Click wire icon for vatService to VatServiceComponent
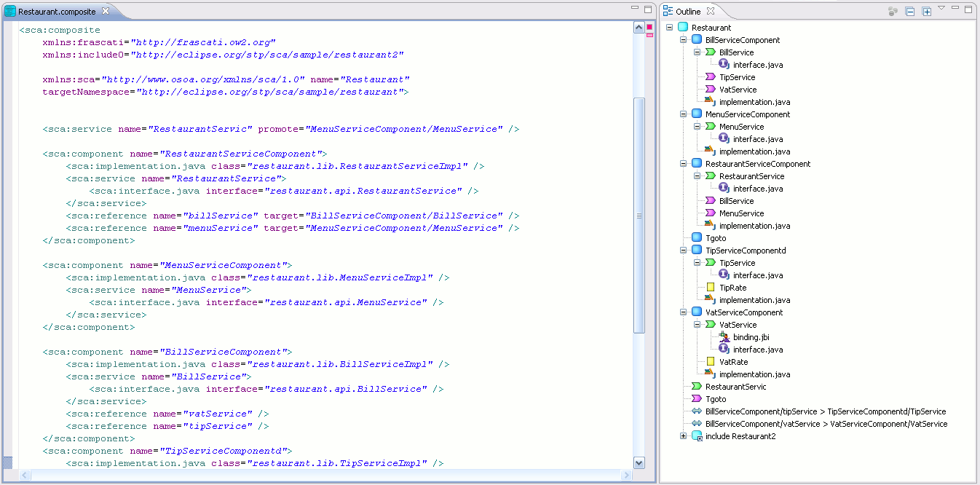 [697, 424]
